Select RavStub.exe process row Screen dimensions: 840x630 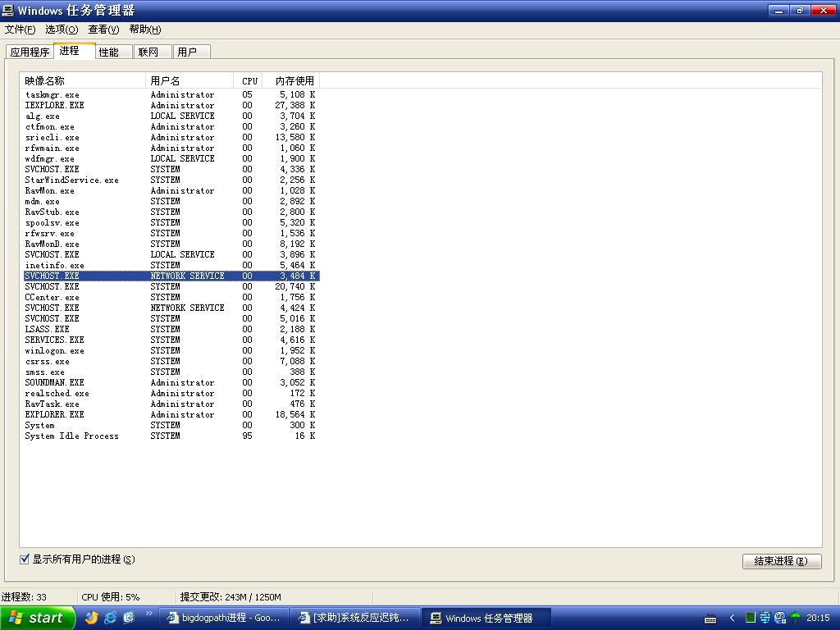tap(171, 212)
